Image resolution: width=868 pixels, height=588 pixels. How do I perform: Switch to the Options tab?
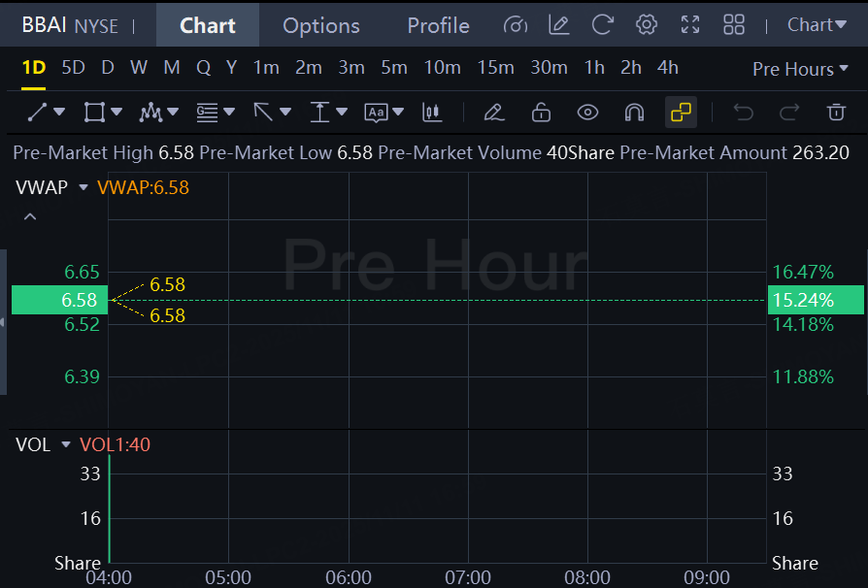[x=320, y=25]
